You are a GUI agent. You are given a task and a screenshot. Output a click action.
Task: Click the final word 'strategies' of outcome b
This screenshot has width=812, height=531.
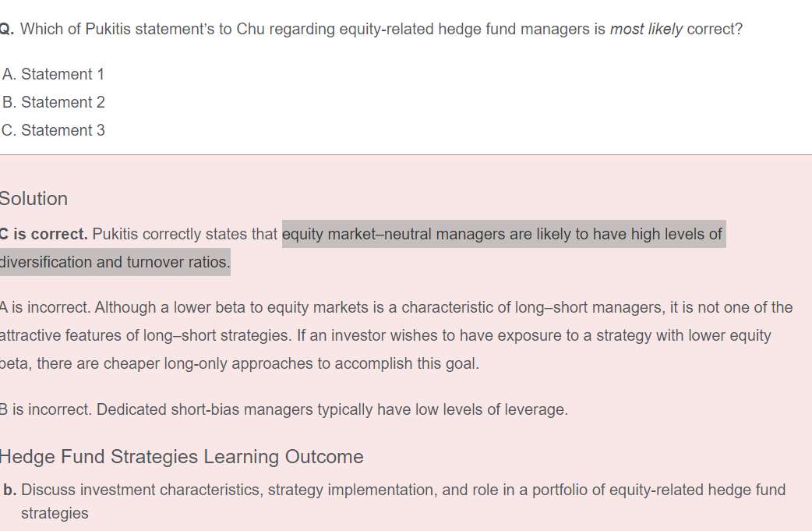click(x=55, y=513)
